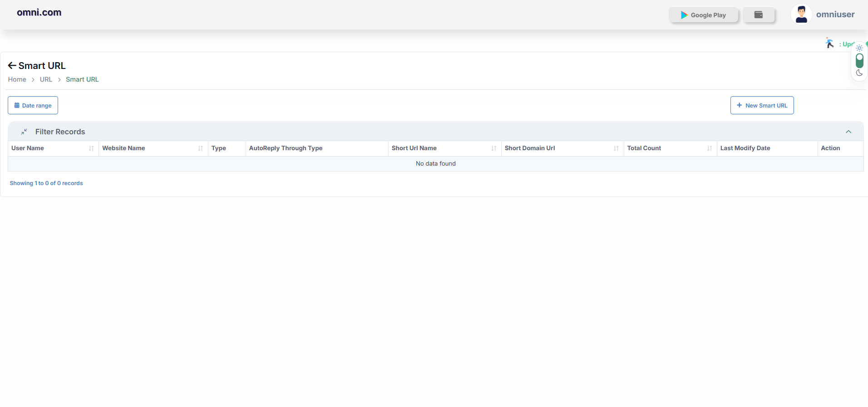This screenshot has height=407, width=868.
Task: Click the Type column header
Action: click(227, 148)
